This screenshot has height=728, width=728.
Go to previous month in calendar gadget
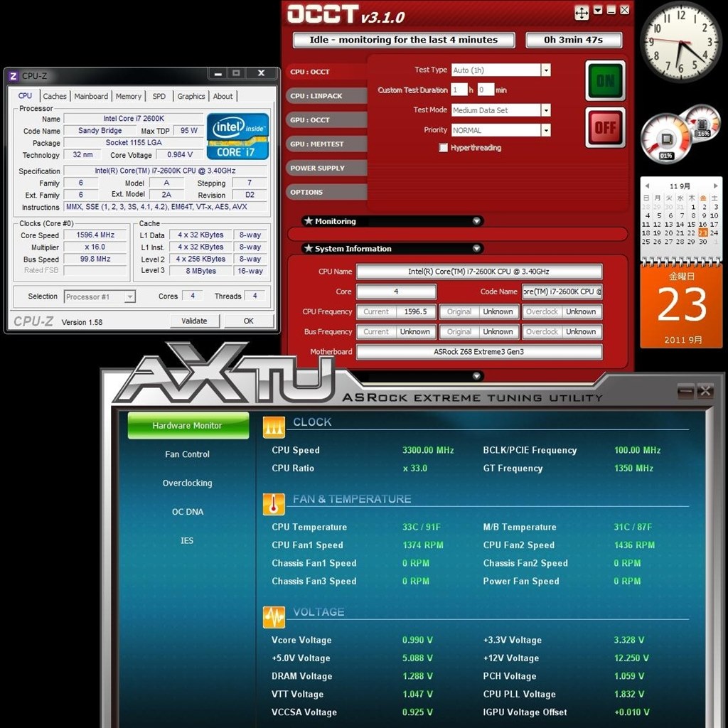(x=647, y=186)
